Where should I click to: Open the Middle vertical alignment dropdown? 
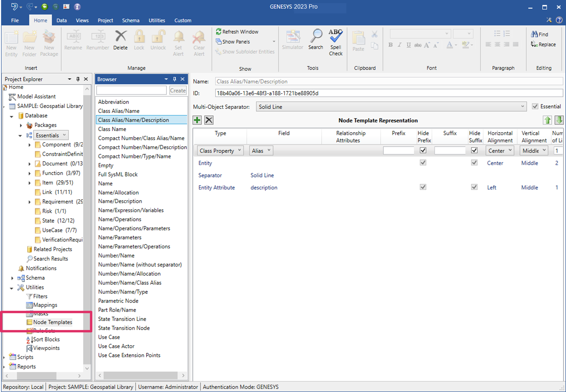pyautogui.click(x=534, y=151)
